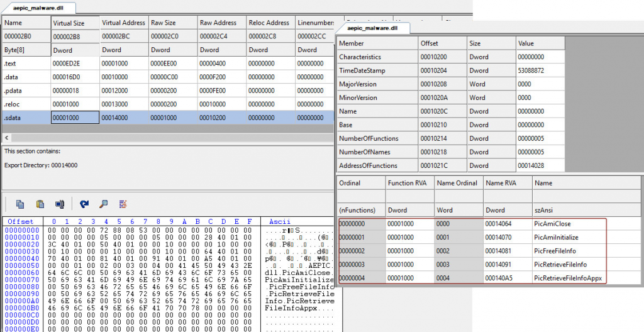Click the Copy icon in hex editor toolbar
The width and height of the screenshot is (644, 332).
tap(21, 204)
